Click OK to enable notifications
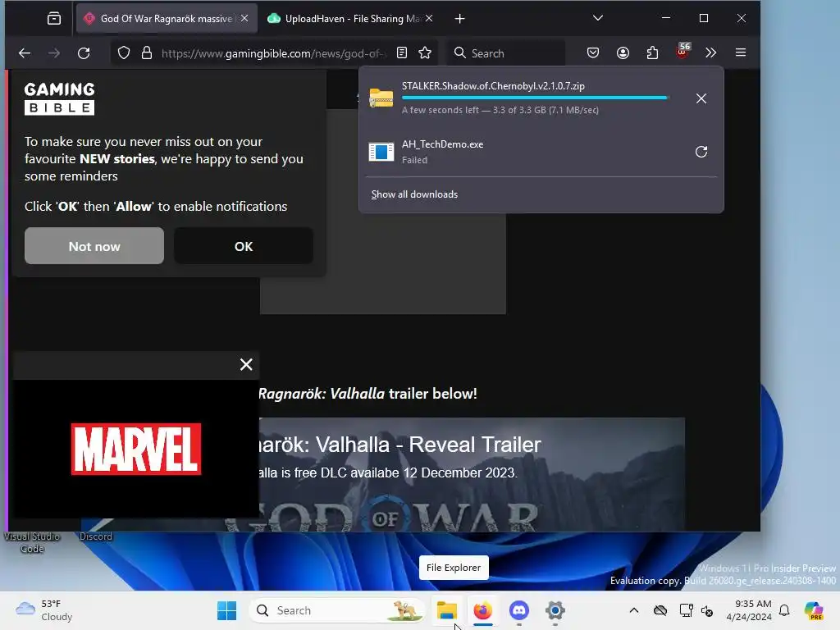Image resolution: width=840 pixels, height=630 pixels. tap(244, 246)
